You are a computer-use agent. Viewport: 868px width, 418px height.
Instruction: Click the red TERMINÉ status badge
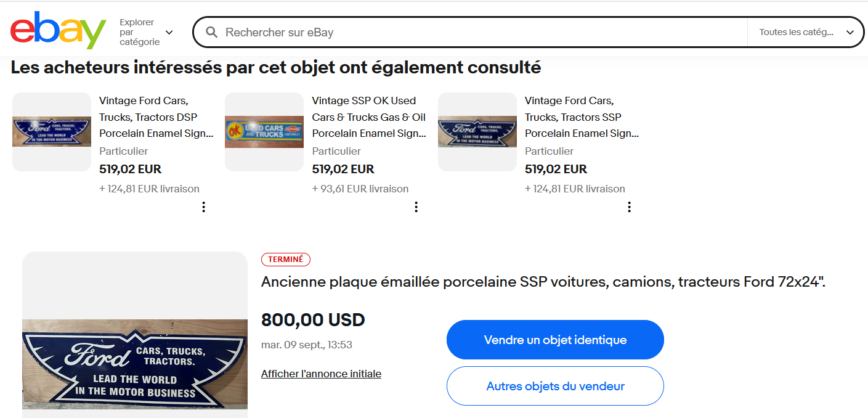[286, 260]
